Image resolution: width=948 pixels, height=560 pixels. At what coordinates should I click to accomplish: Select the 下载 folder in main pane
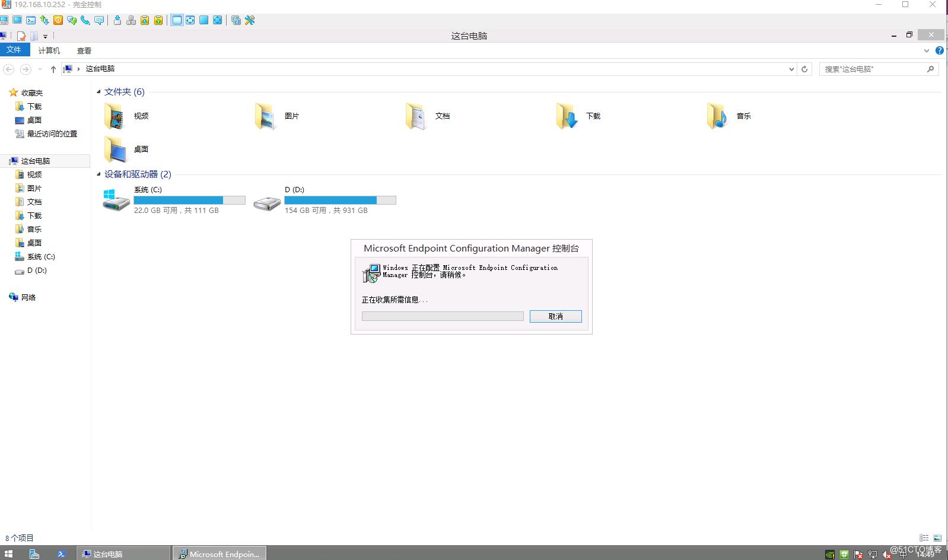(578, 116)
